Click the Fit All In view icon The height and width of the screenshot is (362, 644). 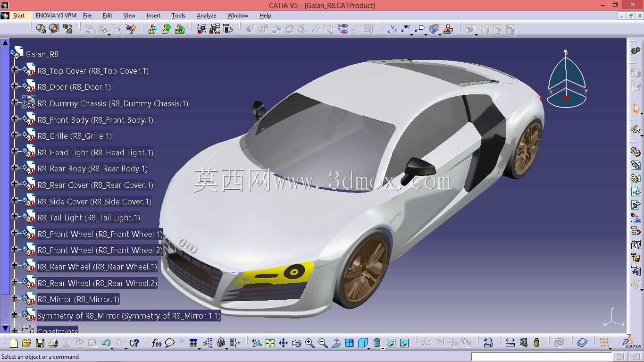(x=270, y=343)
